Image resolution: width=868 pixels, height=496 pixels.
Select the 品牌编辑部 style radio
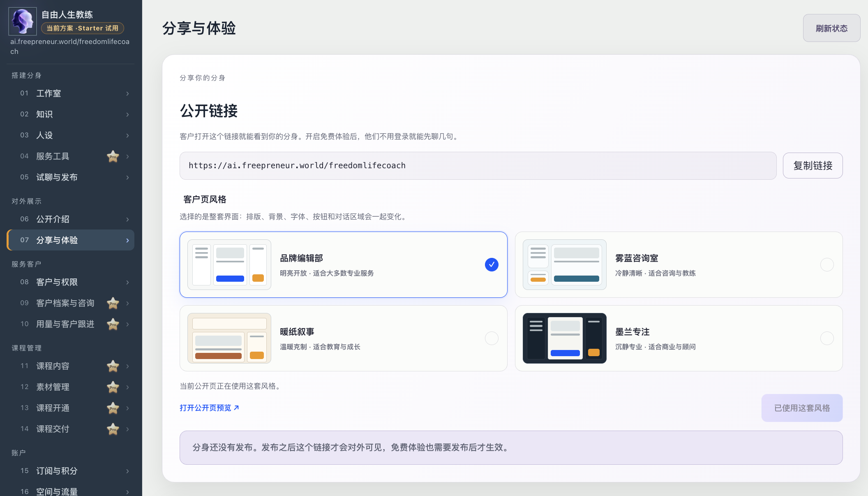point(492,264)
